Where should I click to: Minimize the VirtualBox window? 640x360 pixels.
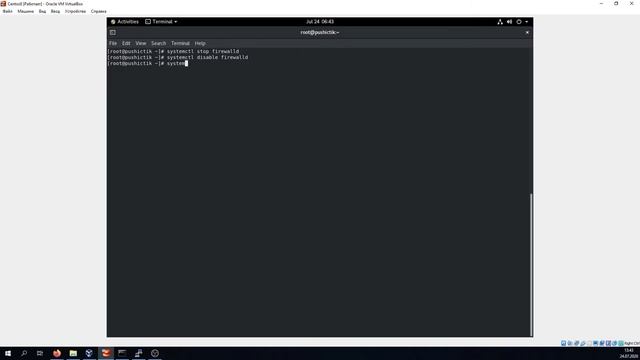pos(601,4)
